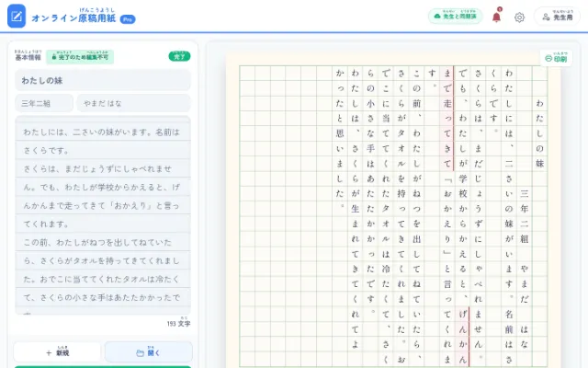Screen dimensions: 588x368
Task: Click the name field showing やまだ はな
Action: click(x=134, y=103)
